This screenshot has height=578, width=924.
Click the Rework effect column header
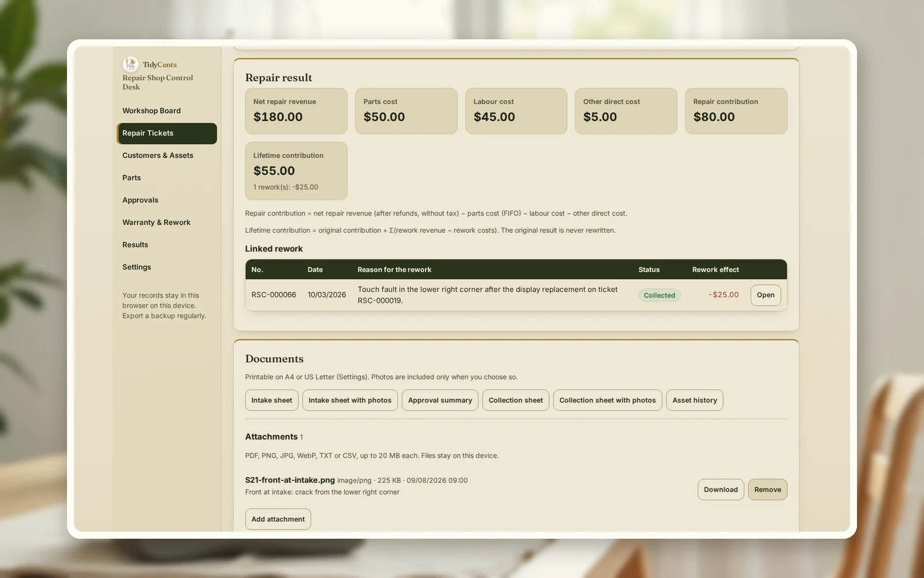(716, 270)
